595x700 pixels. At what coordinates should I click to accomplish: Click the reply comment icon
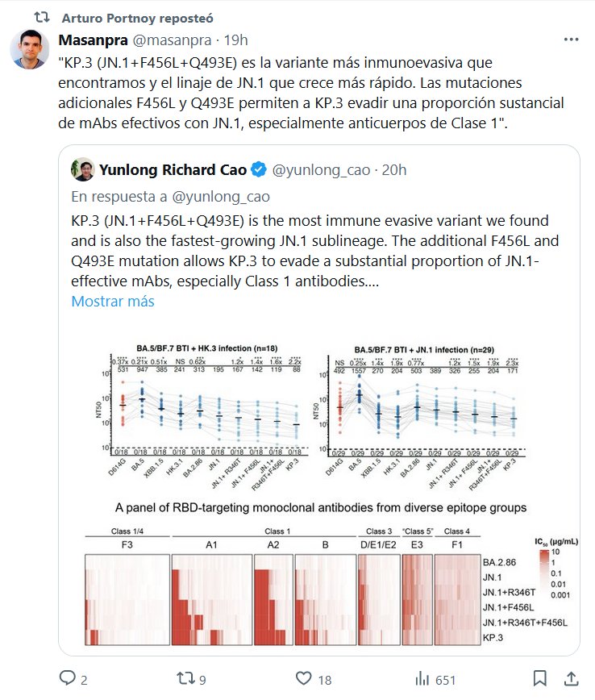click(68, 678)
